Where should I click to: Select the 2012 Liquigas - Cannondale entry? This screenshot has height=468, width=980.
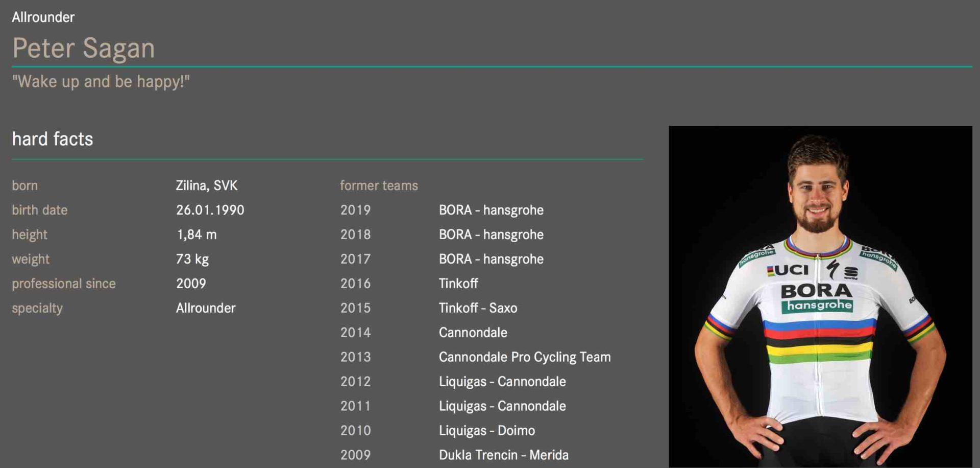502,382
